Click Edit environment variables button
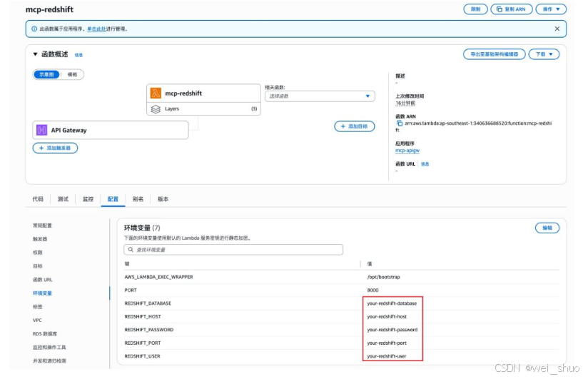 pyautogui.click(x=547, y=228)
